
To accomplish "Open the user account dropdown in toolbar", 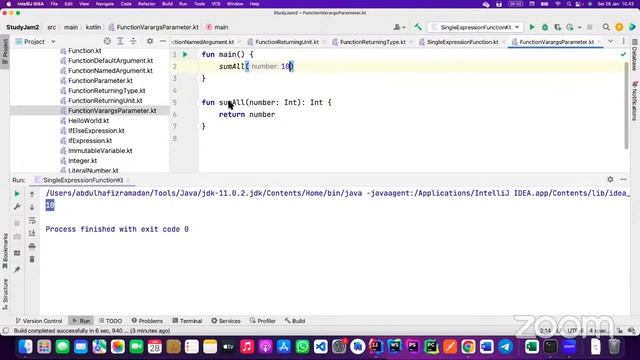I will [x=399, y=27].
